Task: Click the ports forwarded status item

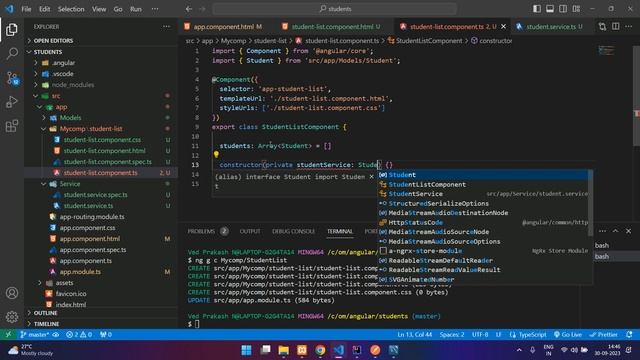Action: click(106, 335)
